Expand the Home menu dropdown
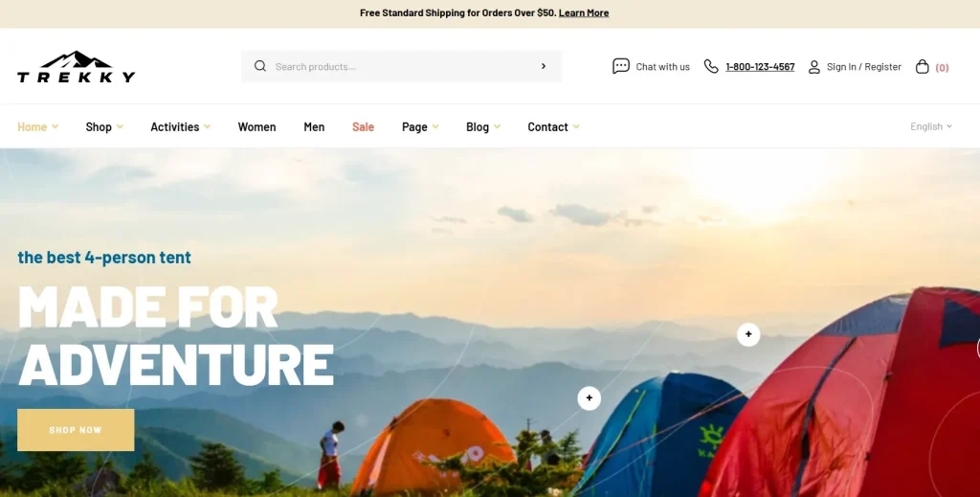Image resolution: width=980 pixels, height=497 pixels. pyautogui.click(x=37, y=127)
